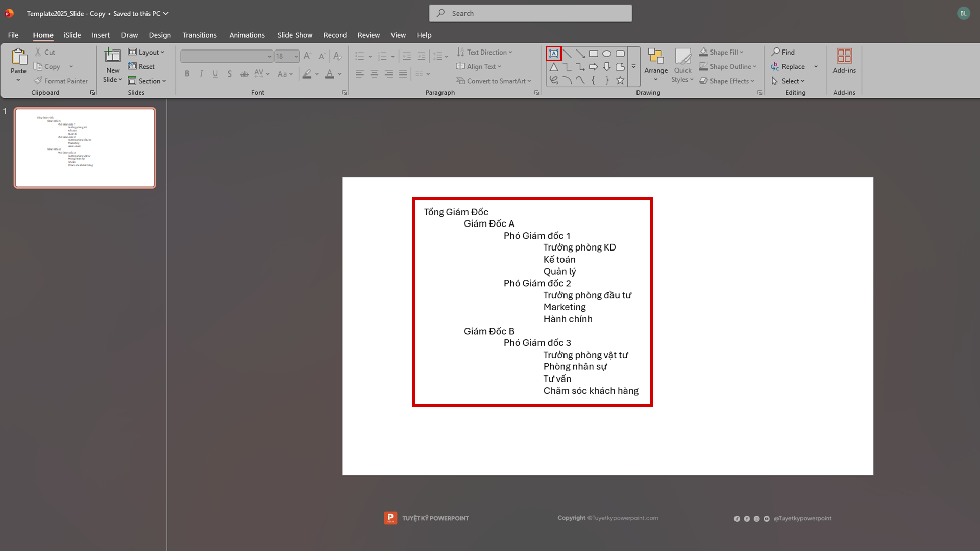Viewport: 980px width, 551px height.
Task: Open the font size dropdown
Action: tap(296, 56)
